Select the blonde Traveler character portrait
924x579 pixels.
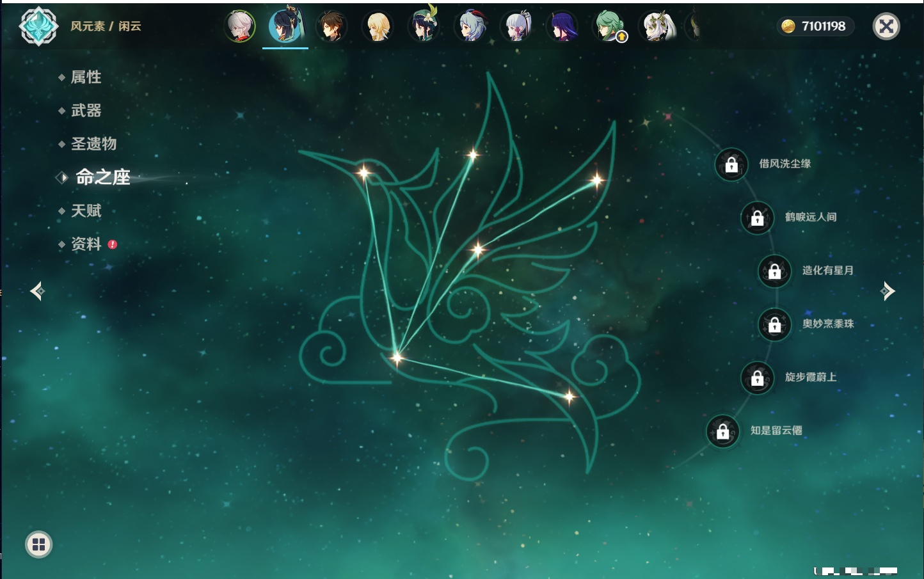[x=378, y=27]
